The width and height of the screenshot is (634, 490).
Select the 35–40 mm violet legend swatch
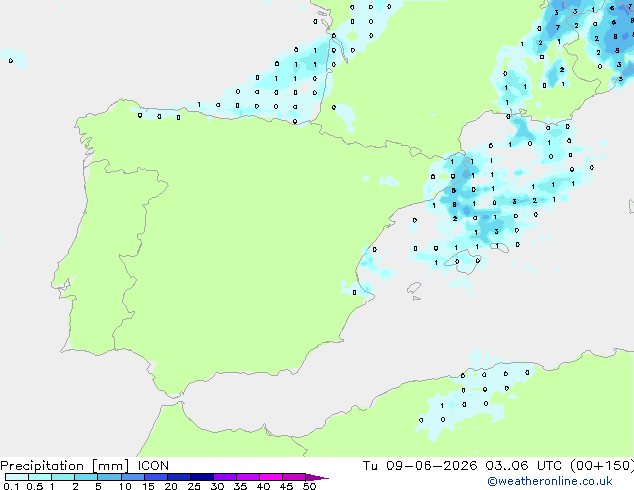[x=247, y=477]
